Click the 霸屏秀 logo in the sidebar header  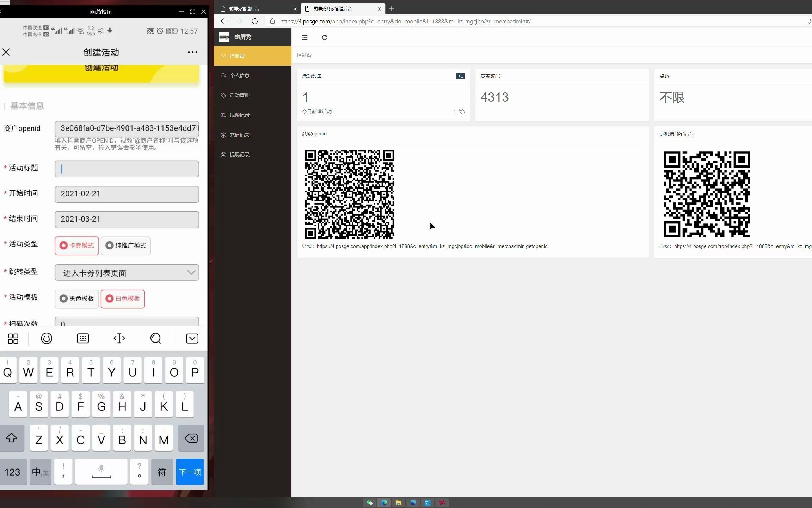click(224, 37)
